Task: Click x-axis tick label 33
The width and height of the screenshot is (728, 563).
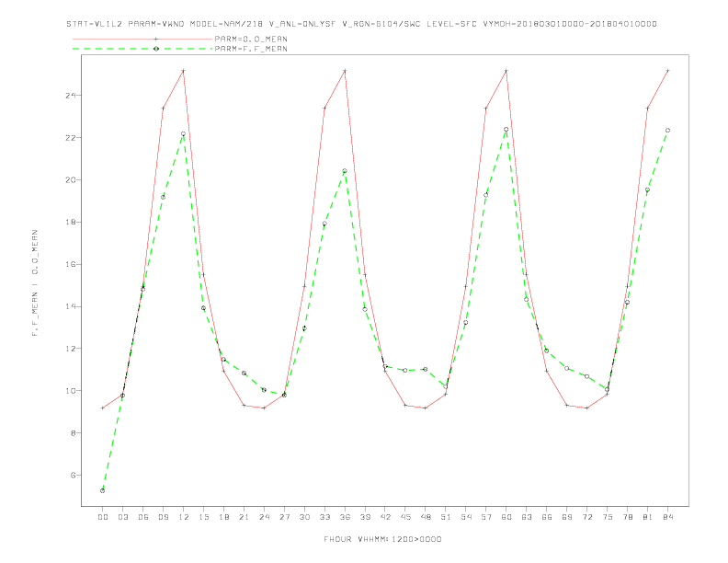Action: point(324,517)
